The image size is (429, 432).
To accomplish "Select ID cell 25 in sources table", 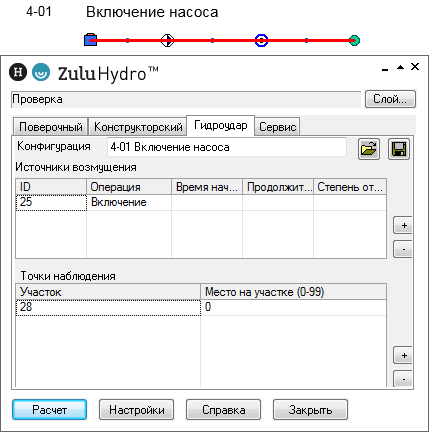I will tap(51, 202).
